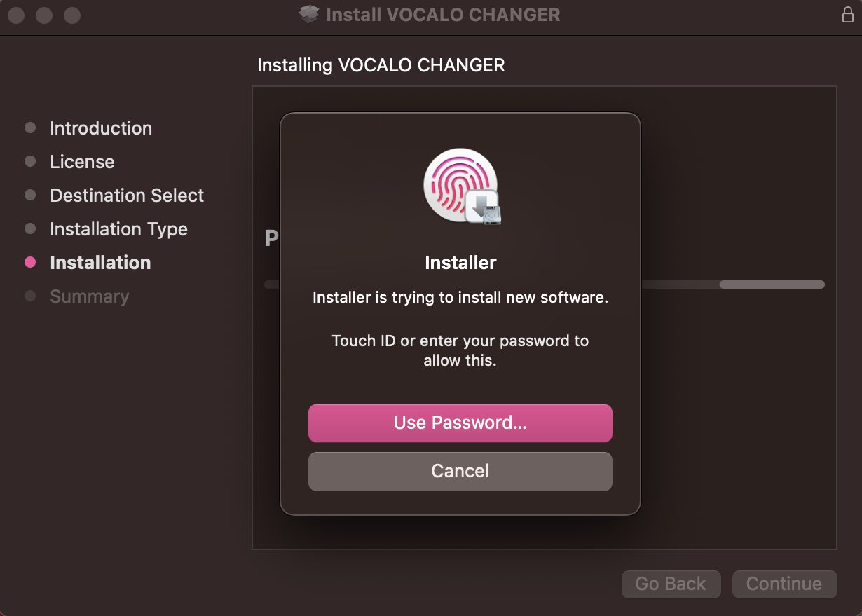
Task: Select the Destination Select step dot
Action: coord(31,195)
